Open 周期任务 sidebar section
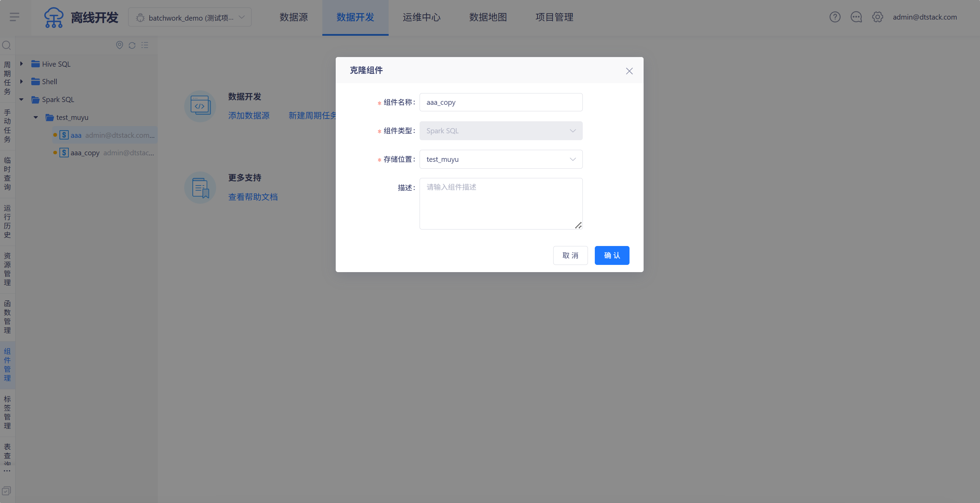This screenshot has width=980, height=503. click(7, 78)
